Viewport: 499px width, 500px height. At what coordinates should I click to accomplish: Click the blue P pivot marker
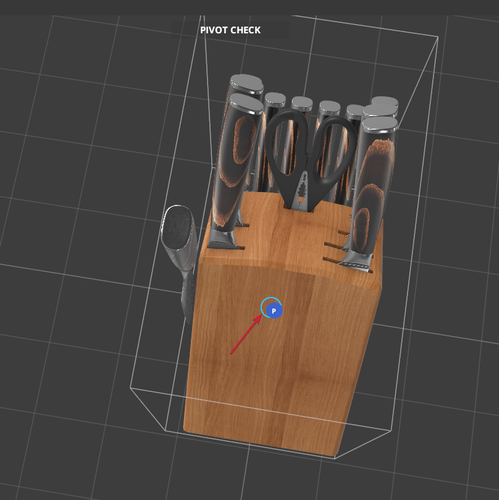tap(274, 311)
